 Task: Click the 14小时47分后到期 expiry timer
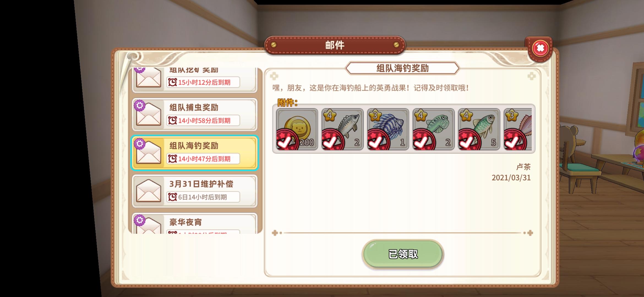(203, 159)
